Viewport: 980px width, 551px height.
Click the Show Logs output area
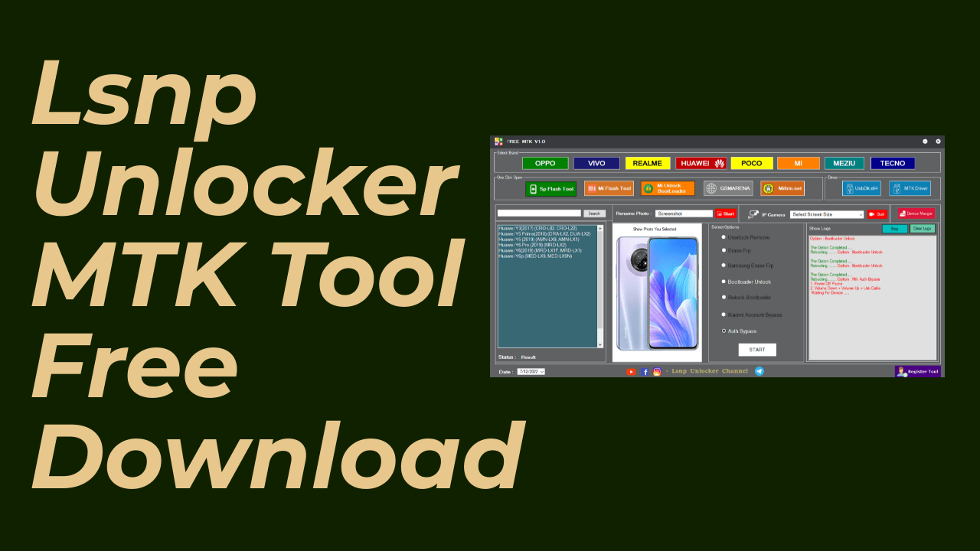point(872,297)
